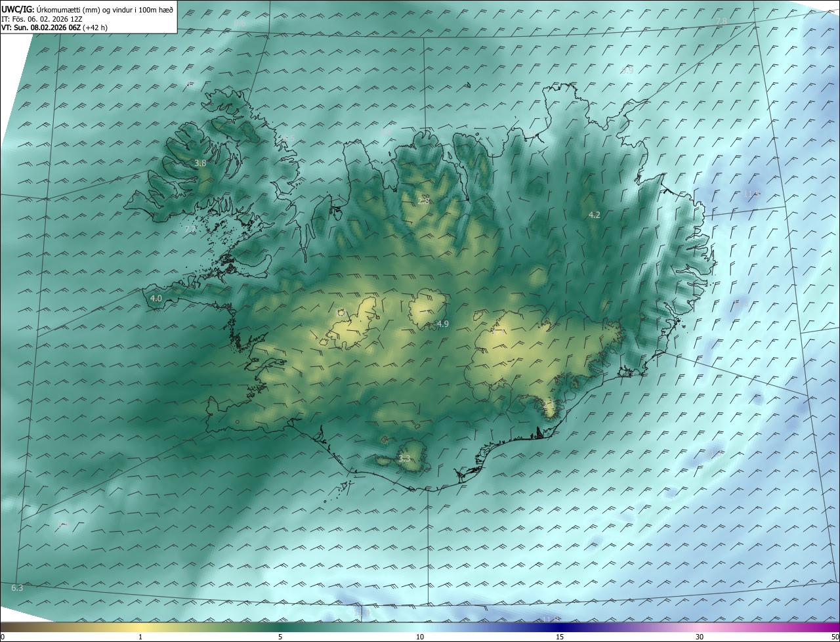The height and width of the screenshot is (642, 840).
Task: Click the 4.0 value on the western peninsula
Action: (156, 298)
